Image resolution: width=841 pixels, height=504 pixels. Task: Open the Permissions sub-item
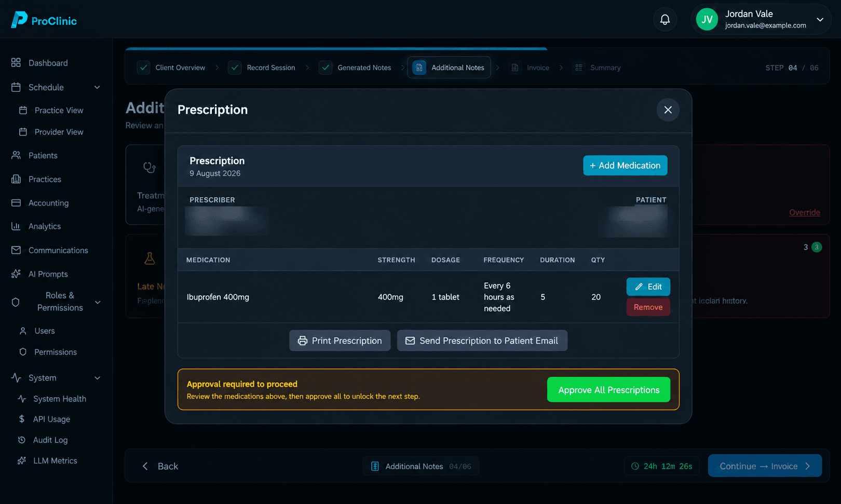click(55, 352)
